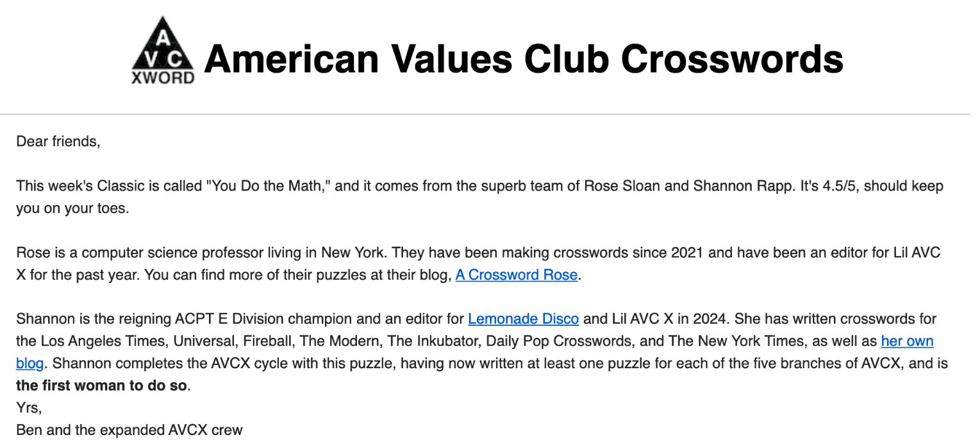The height and width of the screenshot is (442, 980).
Task: Click the "Ben and the expanded AVCX crew" signature
Action: (x=129, y=429)
